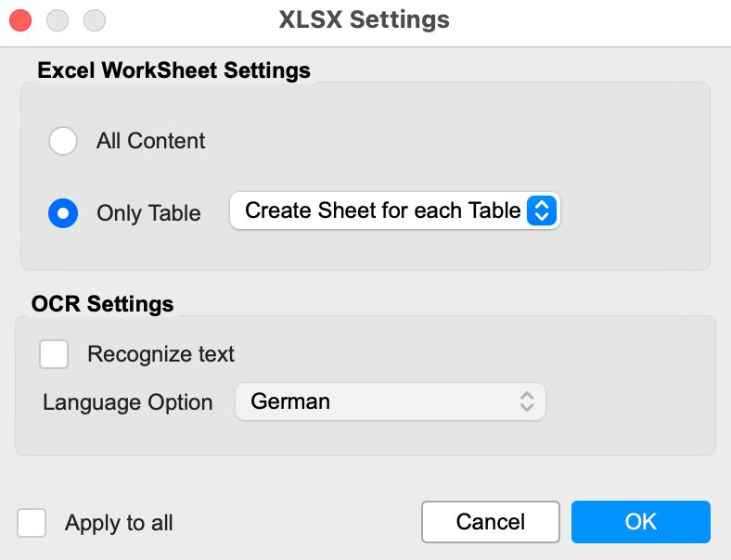Viewport: 731px width, 560px height.
Task: Confirm settings with the OK button
Action: tap(641, 522)
